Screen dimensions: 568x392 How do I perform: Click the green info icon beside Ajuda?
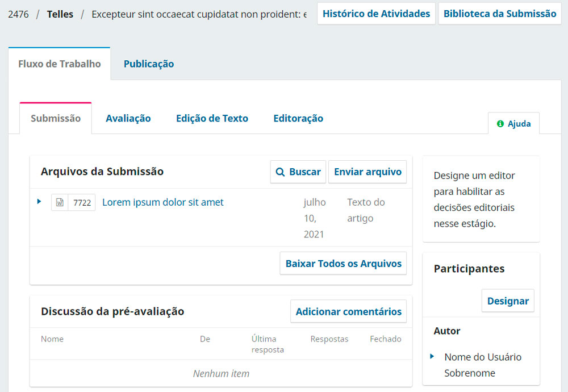500,124
